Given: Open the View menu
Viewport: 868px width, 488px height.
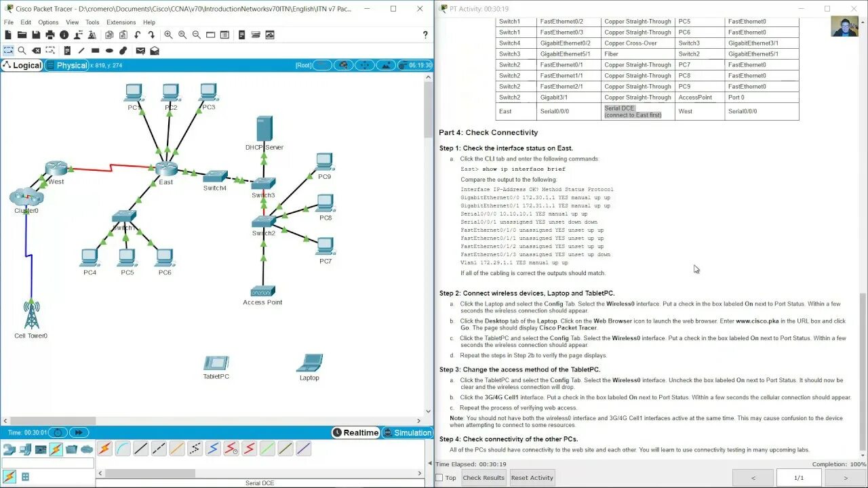Looking at the screenshot, I should [72, 22].
